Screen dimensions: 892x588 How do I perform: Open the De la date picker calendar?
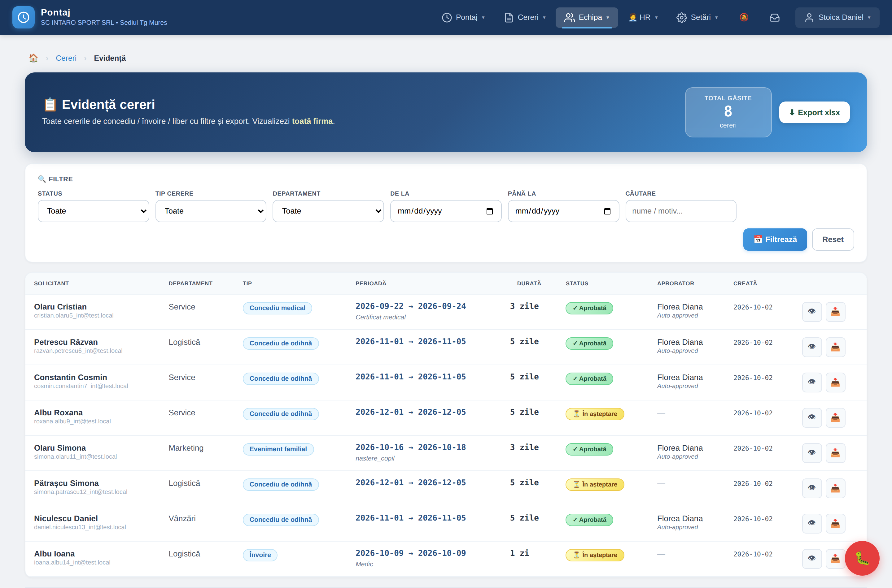(489, 211)
